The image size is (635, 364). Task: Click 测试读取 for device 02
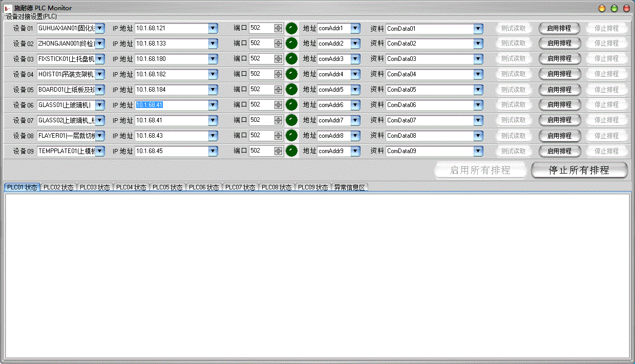tap(513, 44)
